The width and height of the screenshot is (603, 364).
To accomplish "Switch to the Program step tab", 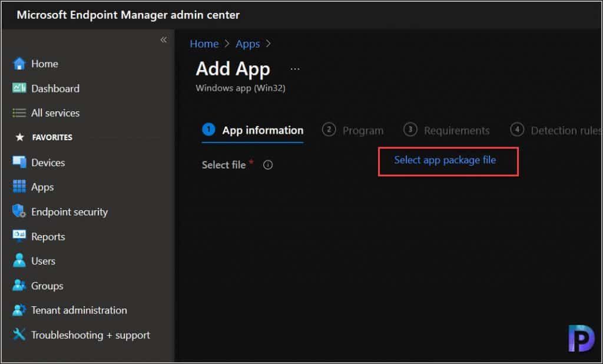I will (x=353, y=130).
